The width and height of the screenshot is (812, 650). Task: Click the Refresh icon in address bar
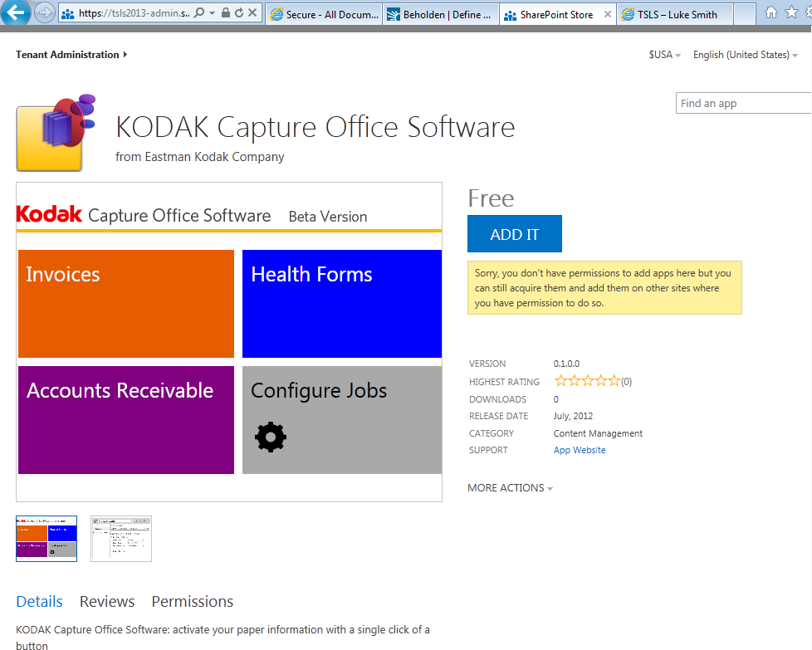[239, 13]
